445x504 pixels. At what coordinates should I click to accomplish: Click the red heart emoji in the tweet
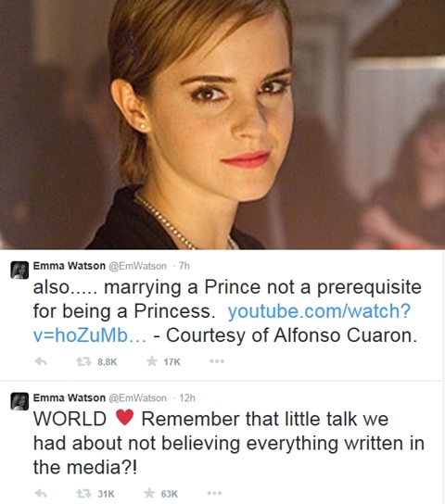point(124,418)
